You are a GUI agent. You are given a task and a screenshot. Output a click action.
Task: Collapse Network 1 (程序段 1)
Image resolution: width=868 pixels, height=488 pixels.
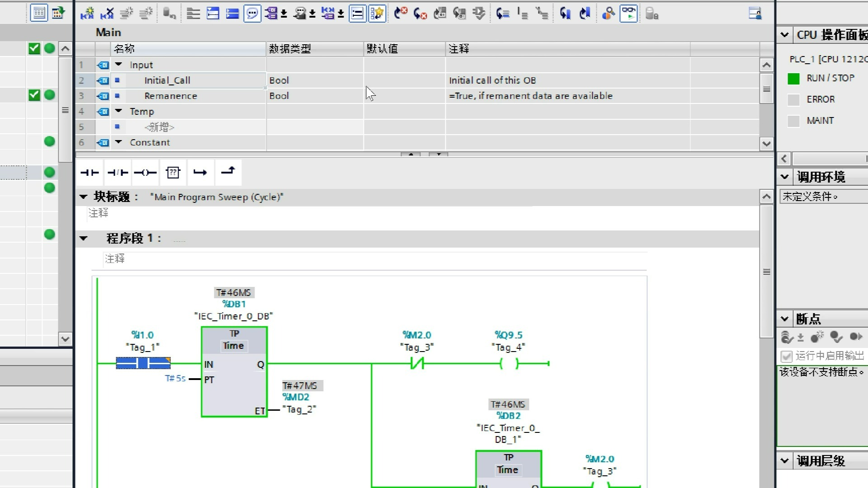(x=84, y=238)
